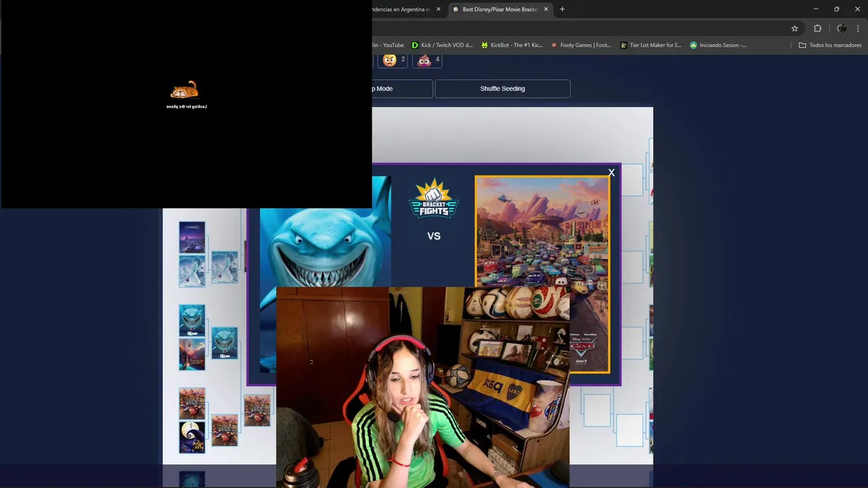Open the Todos los marcadores folder

[x=830, y=45]
